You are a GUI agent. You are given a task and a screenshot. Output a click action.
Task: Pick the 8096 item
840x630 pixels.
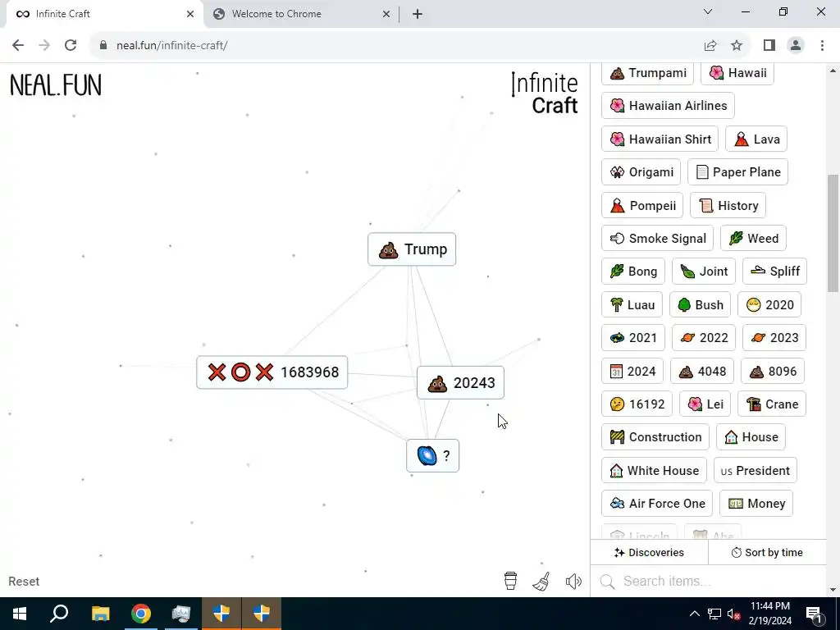click(773, 372)
